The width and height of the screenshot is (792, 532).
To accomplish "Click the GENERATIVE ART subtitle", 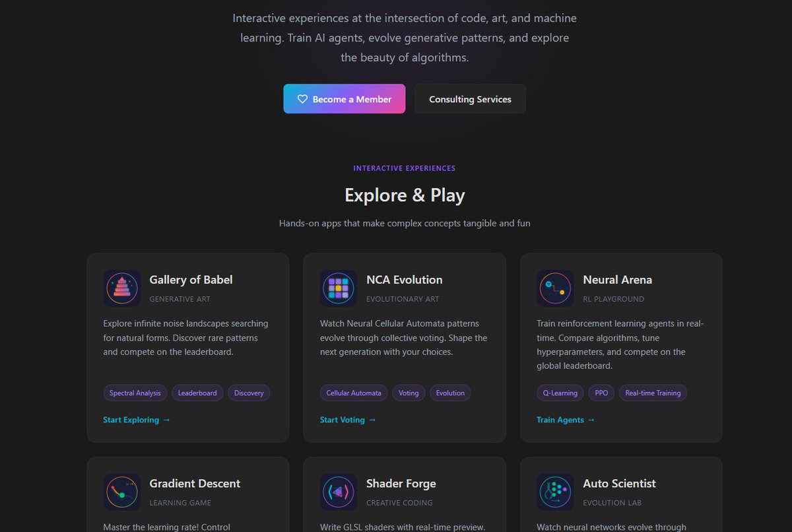I will 180,299.
